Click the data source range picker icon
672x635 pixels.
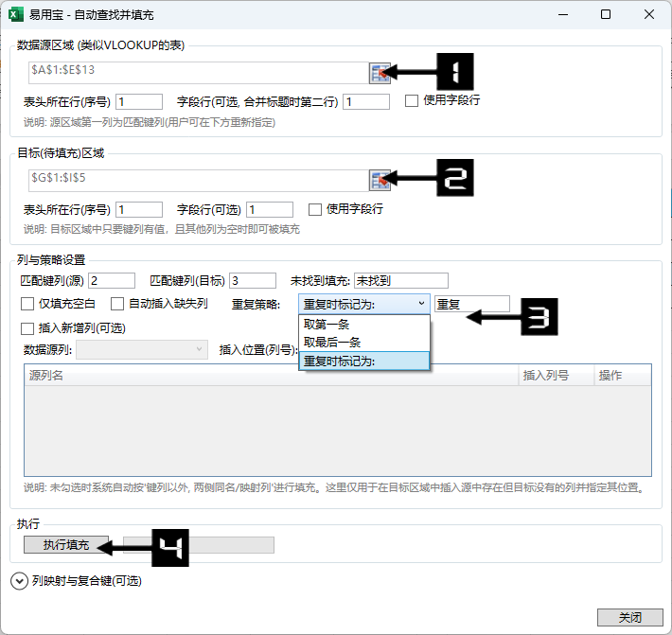380,73
